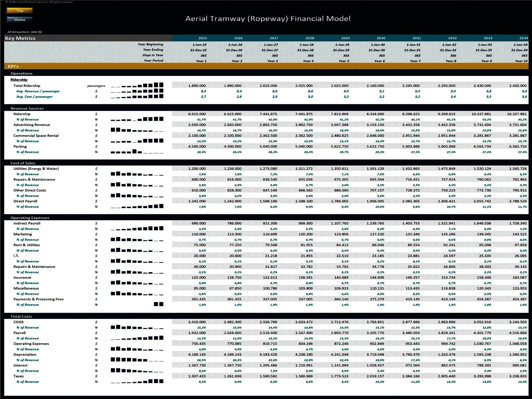The height and width of the screenshot is (399, 532).
Task: Select the Operating Expenses section heading
Action: (30, 218)
